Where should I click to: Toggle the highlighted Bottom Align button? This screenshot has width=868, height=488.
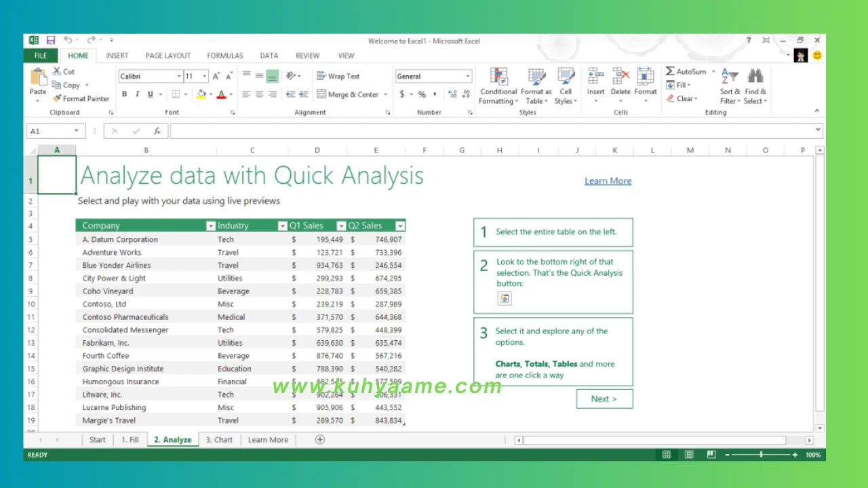point(273,76)
